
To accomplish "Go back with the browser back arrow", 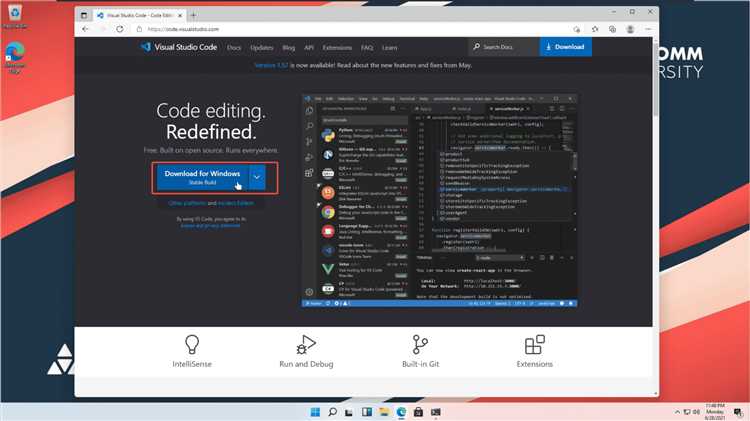I will tap(85, 29).
